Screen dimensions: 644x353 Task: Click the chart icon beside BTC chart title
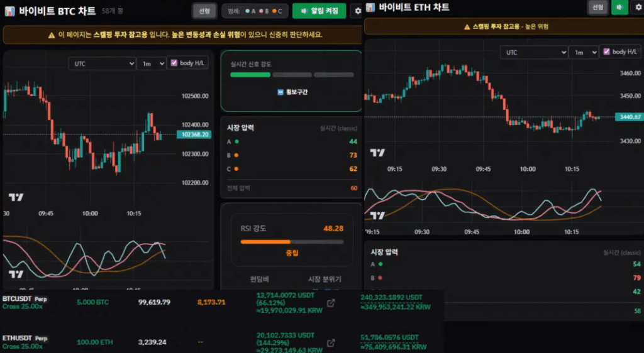pyautogui.click(x=9, y=11)
